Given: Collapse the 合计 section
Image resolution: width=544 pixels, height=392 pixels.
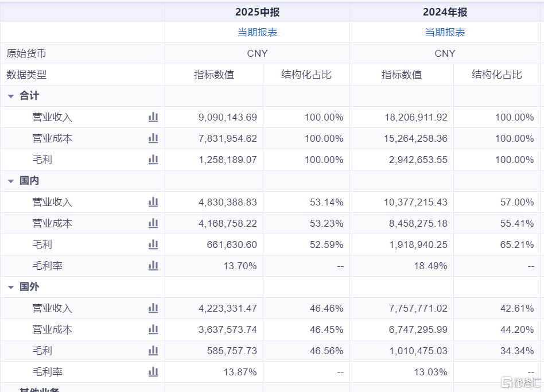Looking at the screenshot, I should (x=11, y=96).
